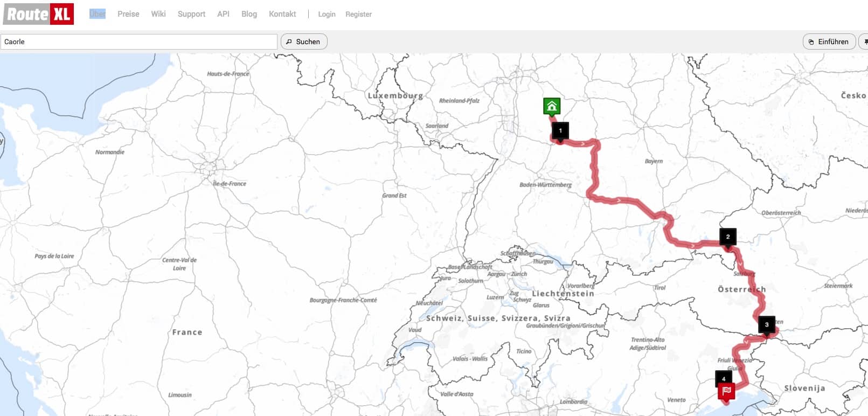Viewport: 868px width, 416px height.
Task: Click the pin button beside Einführen
Action: [864, 41]
